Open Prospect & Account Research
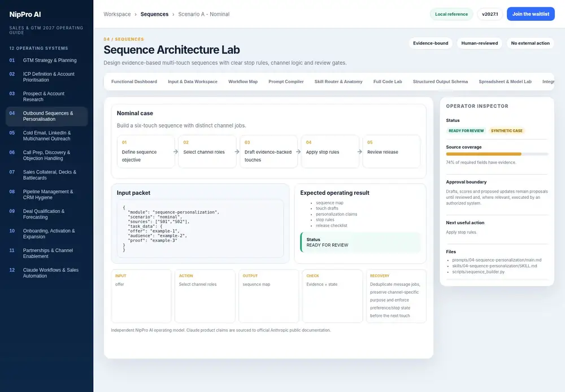The image size is (565, 392). click(x=46, y=96)
